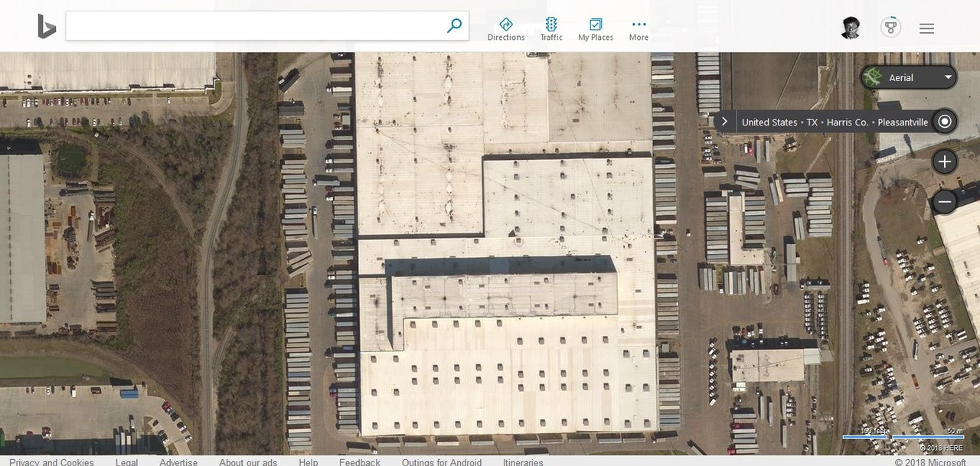Click the search magnifier icon
This screenshot has width=980, height=466.
click(x=454, y=25)
